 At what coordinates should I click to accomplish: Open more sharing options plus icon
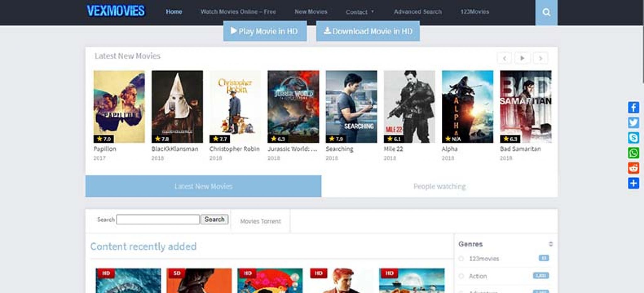(x=633, y=183)
